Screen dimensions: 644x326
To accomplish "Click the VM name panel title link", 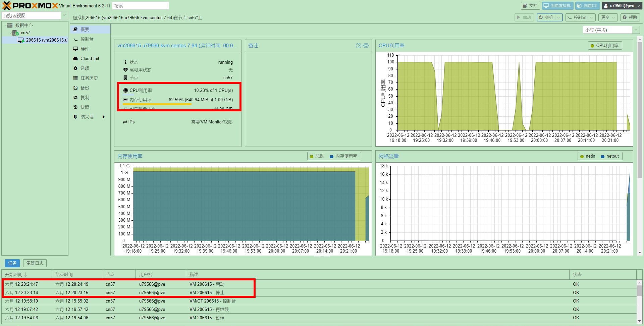I will [177, 46].
